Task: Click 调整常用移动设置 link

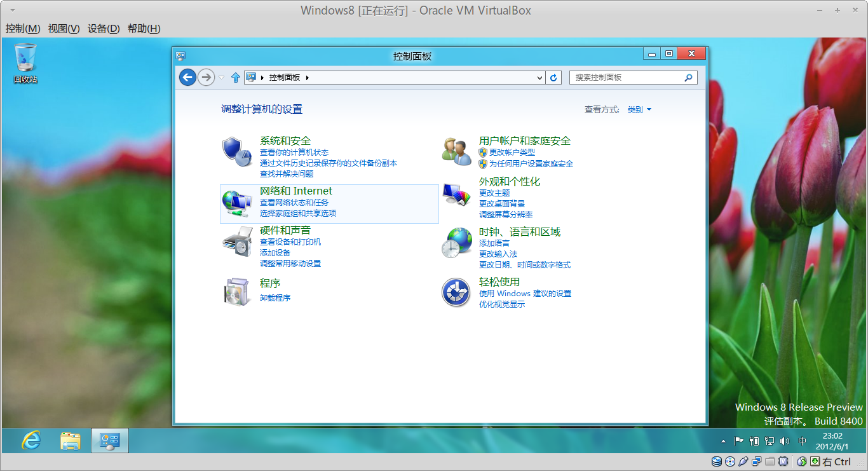Action: (x=290, y=264)
